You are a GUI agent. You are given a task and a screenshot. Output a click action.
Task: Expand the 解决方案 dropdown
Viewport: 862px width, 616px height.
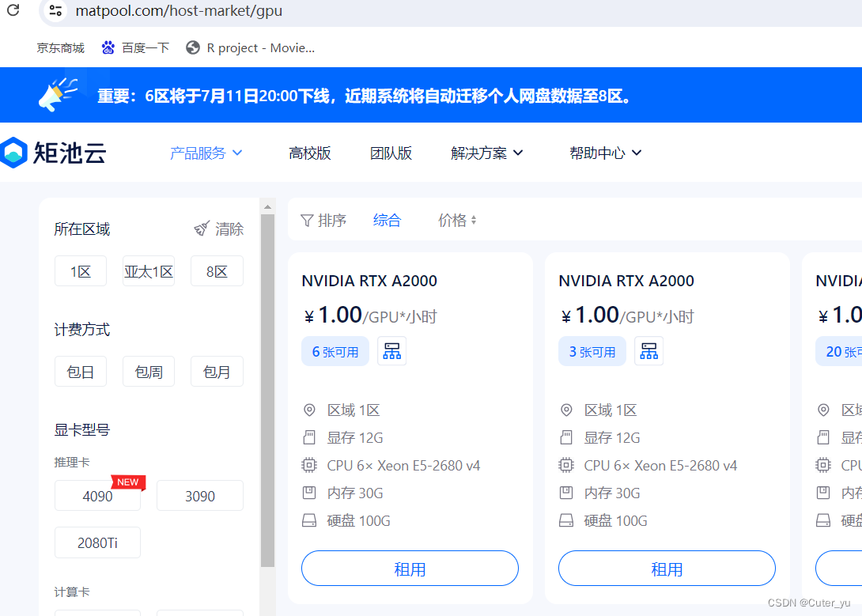pyautogui.click(x=486, y=153)
